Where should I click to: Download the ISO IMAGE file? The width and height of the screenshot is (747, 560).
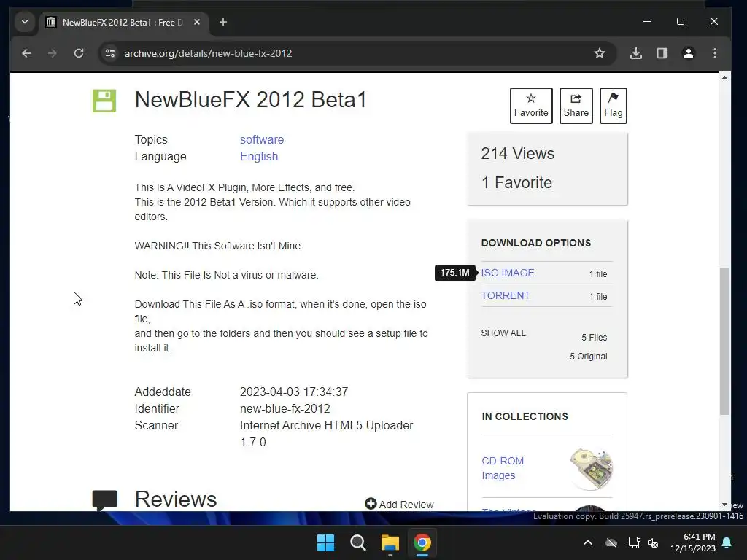(x=508, y=273)
